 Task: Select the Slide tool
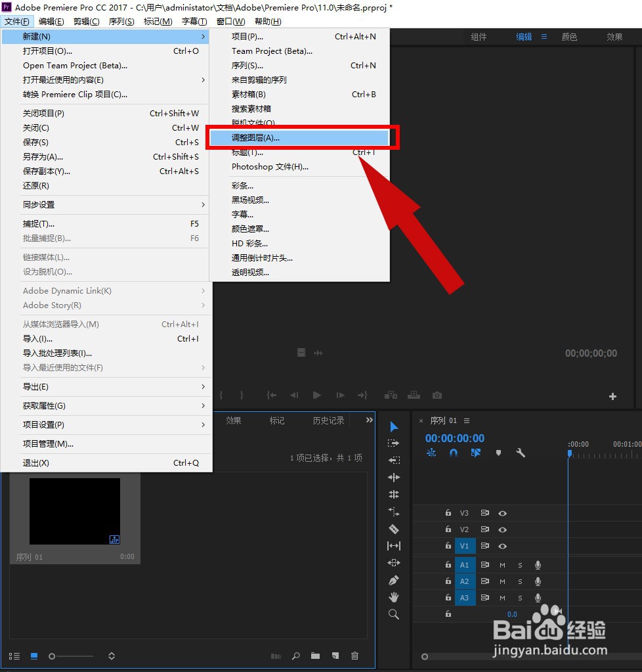pos(394,563)
